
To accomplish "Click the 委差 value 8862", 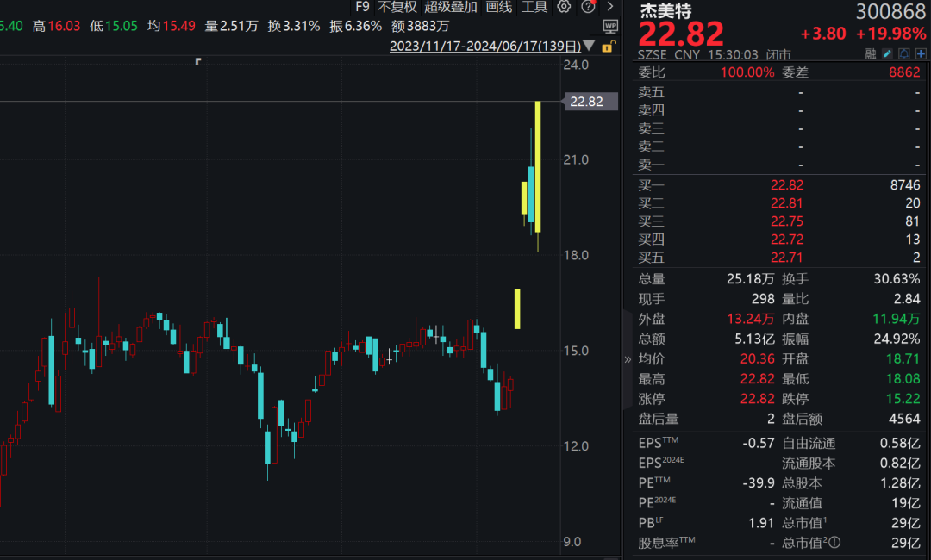I will pyautogui.click(x=905, y=72).
